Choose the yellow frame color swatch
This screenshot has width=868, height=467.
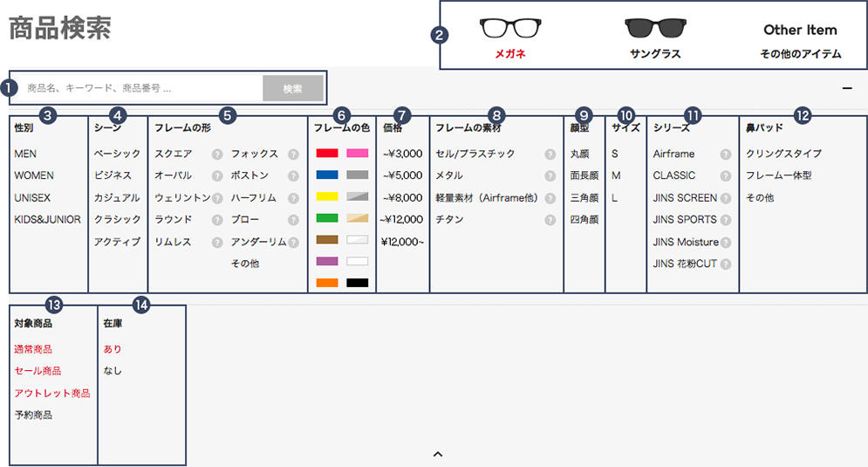[327, 196]
